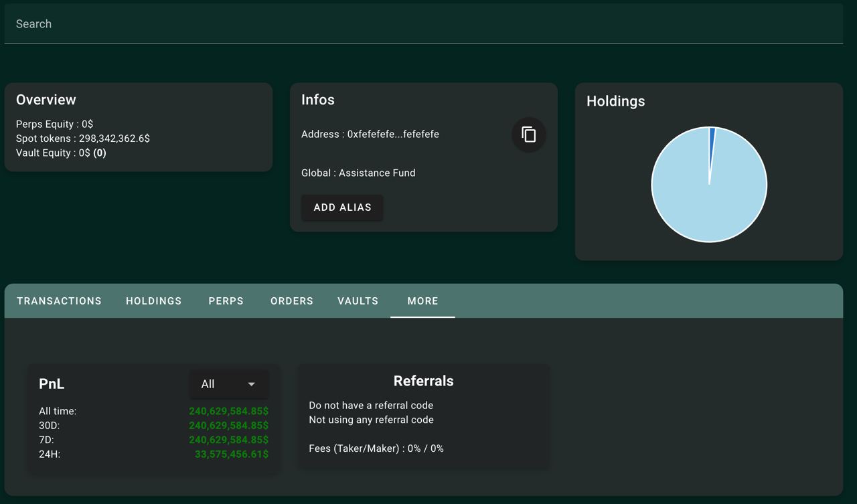This screenshot has width=857, height=504.
Task: Click the 24H PnL value 33,575,456.61$
Action: coord(232,454)
